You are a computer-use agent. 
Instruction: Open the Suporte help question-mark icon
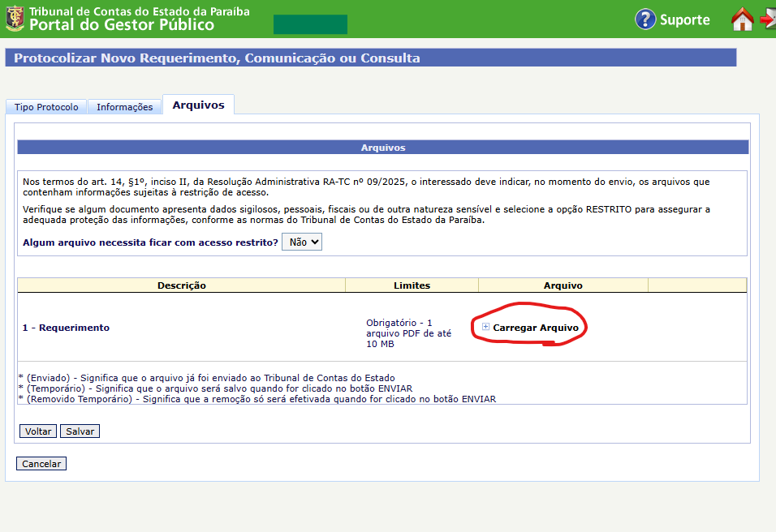[x=645, y=19]
